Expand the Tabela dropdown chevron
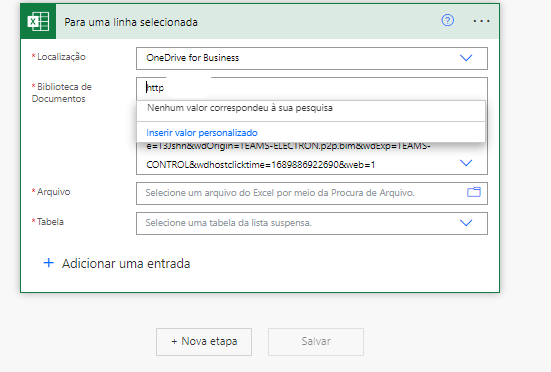This screenshot has width=551, height=372. (x=466, y=223)
